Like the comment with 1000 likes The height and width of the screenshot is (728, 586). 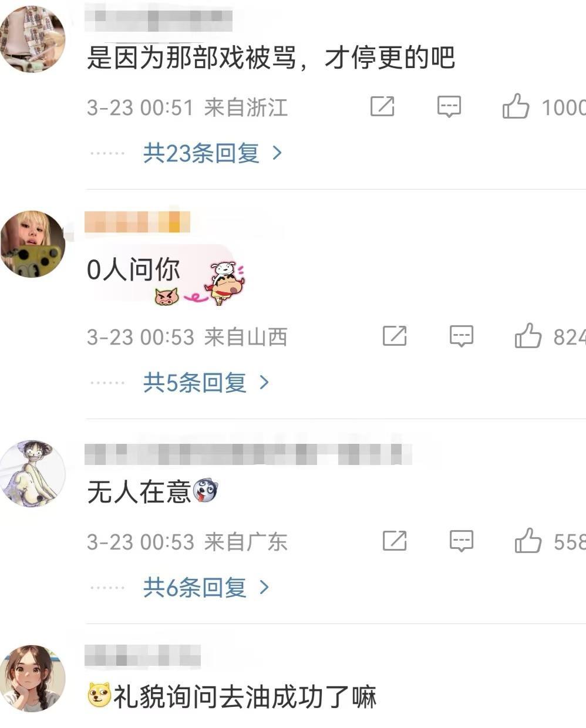(516, 106)
